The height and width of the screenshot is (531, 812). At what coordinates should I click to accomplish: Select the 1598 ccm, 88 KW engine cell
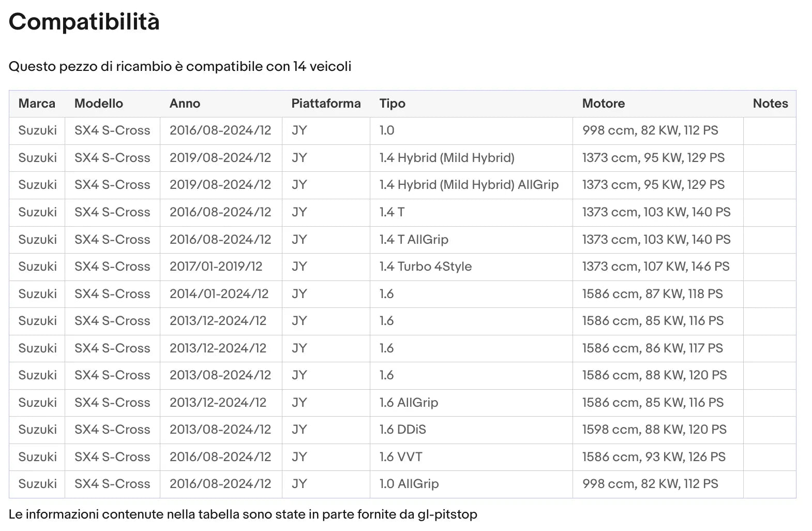coord(654,430)
